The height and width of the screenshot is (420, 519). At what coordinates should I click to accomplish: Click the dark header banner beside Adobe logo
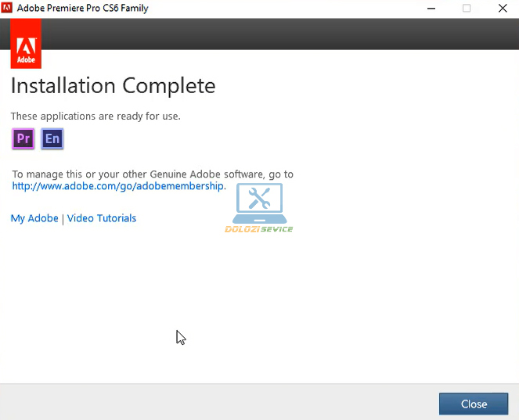[274, 34]
